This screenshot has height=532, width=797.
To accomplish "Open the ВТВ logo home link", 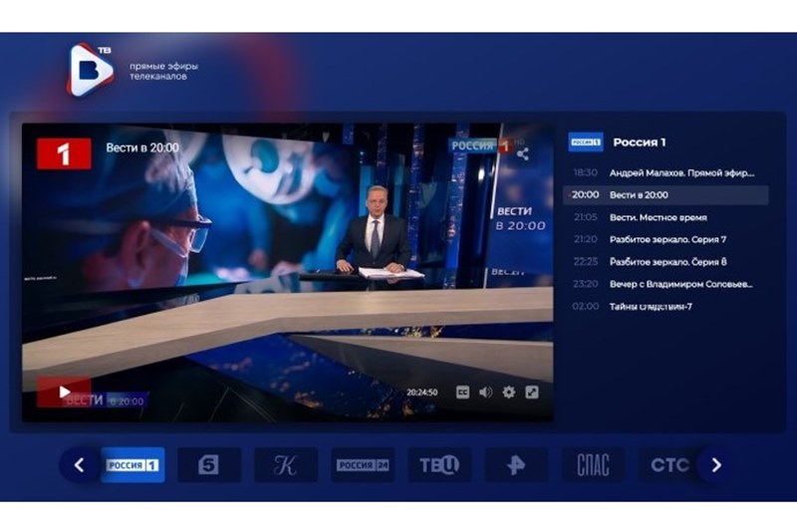I will click(x=91, y=69).
